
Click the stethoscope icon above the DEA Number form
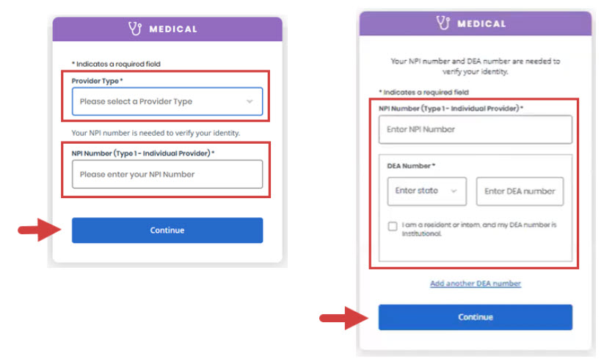[x=442, y=23]
